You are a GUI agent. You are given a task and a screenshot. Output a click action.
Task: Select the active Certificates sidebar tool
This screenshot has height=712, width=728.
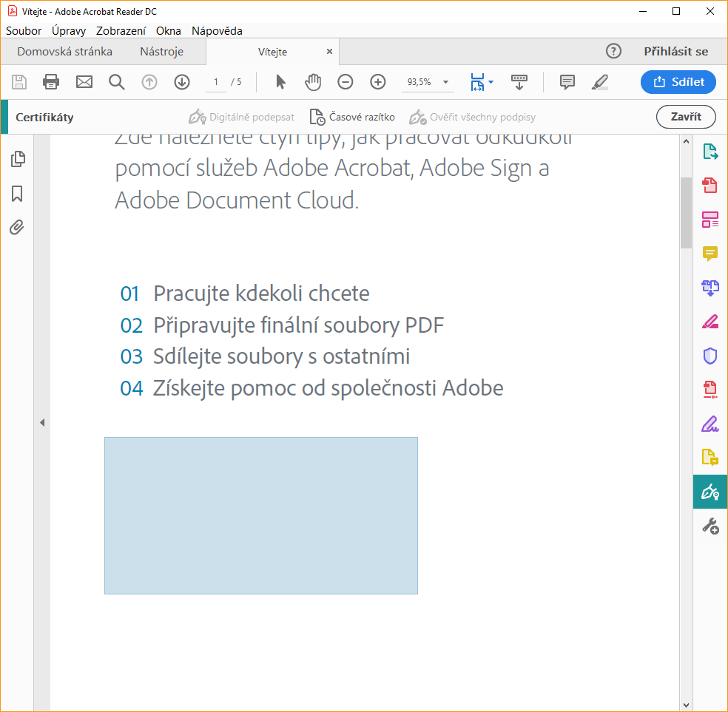(710, 492)
